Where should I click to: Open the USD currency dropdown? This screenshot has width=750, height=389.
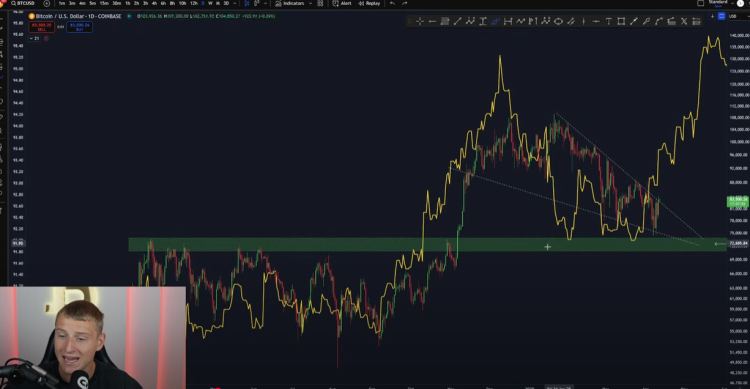[x=733, y=16]
